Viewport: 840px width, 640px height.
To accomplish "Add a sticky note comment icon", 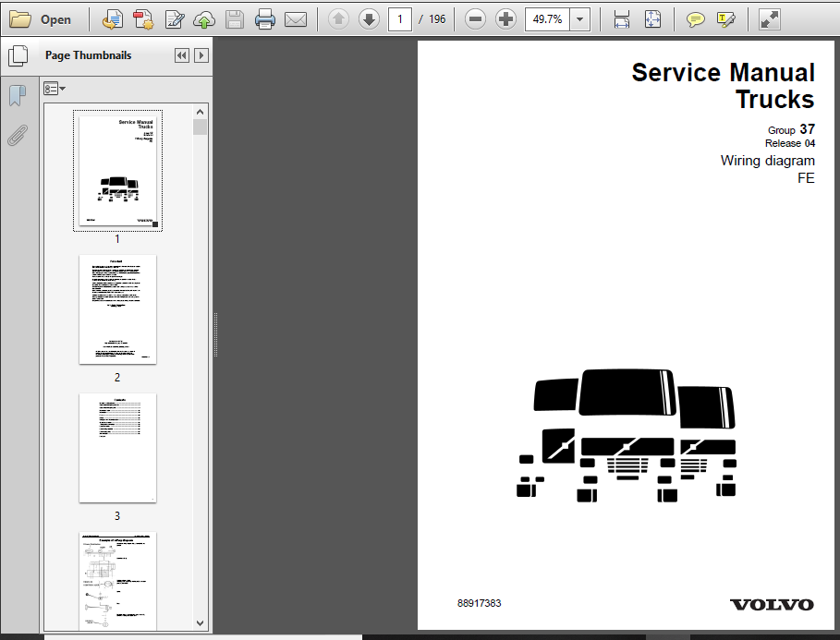I will [x=695, y=19].
